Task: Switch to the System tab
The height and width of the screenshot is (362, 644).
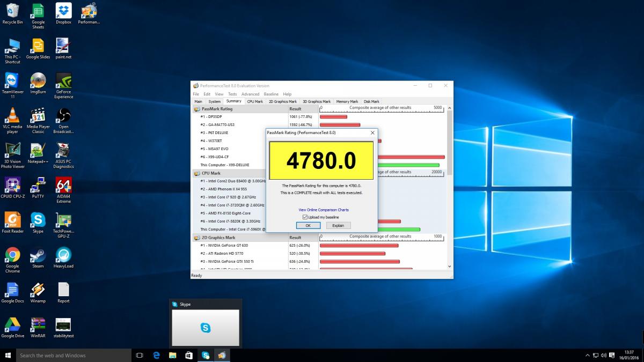Action: (x=215, y=101)
